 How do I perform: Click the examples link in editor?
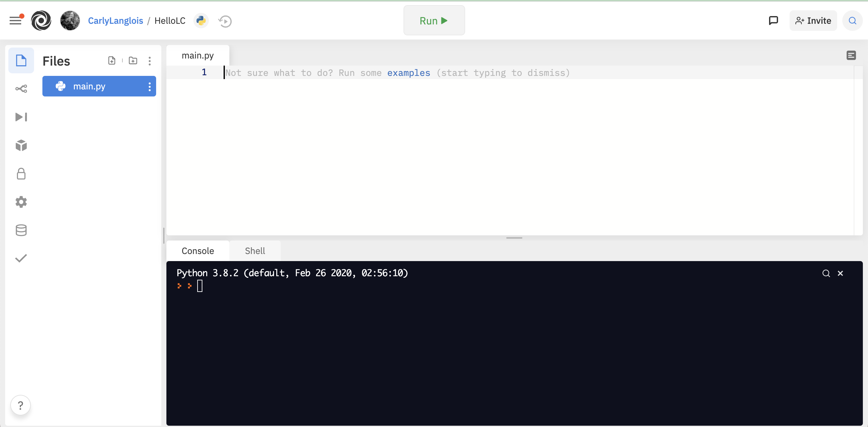[x=408, y=73]
